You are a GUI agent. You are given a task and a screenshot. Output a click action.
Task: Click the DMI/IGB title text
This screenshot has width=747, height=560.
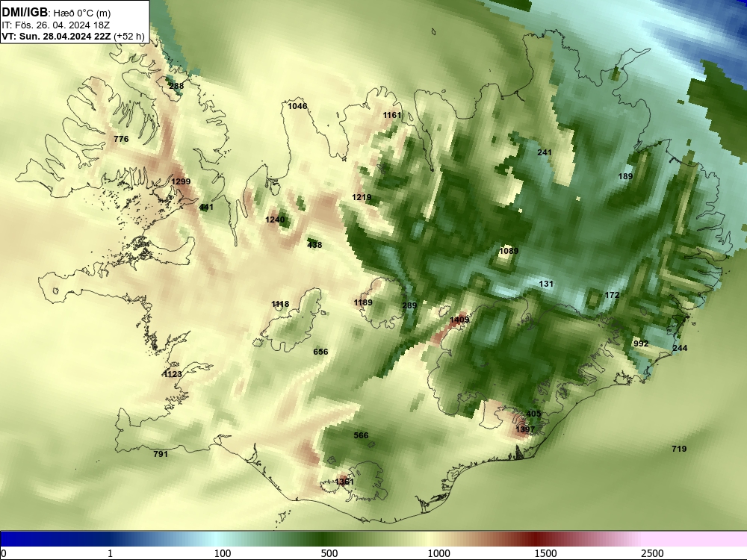point(25,13)
